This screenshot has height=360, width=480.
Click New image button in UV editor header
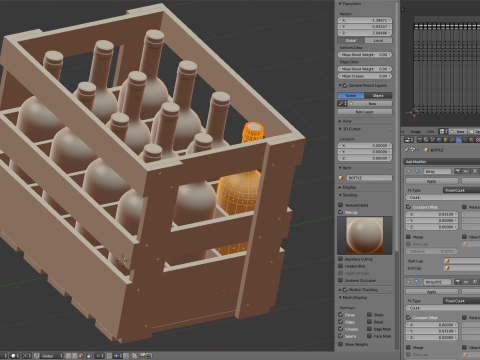(458, 132)
